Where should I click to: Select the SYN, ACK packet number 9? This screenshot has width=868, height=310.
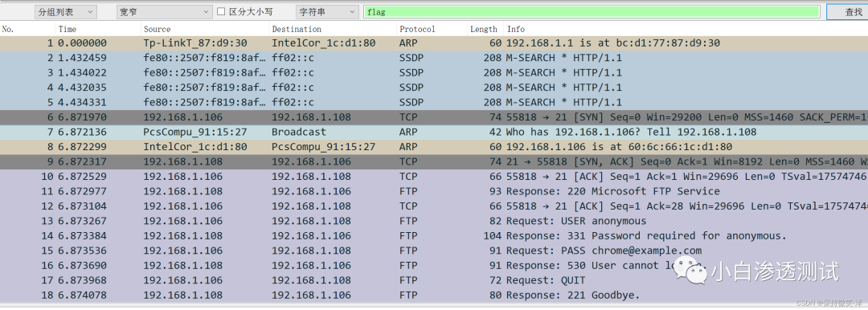pos(434,161)
